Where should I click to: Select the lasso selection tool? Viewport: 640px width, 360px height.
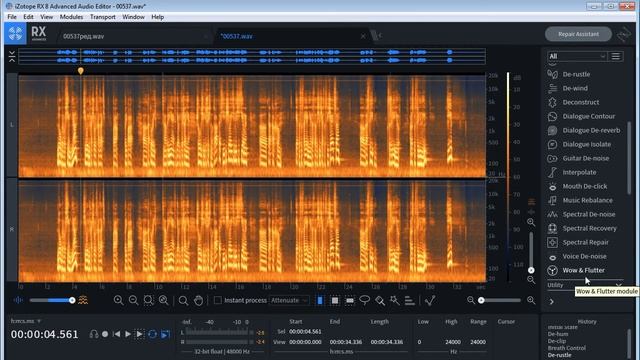[364, 300]
